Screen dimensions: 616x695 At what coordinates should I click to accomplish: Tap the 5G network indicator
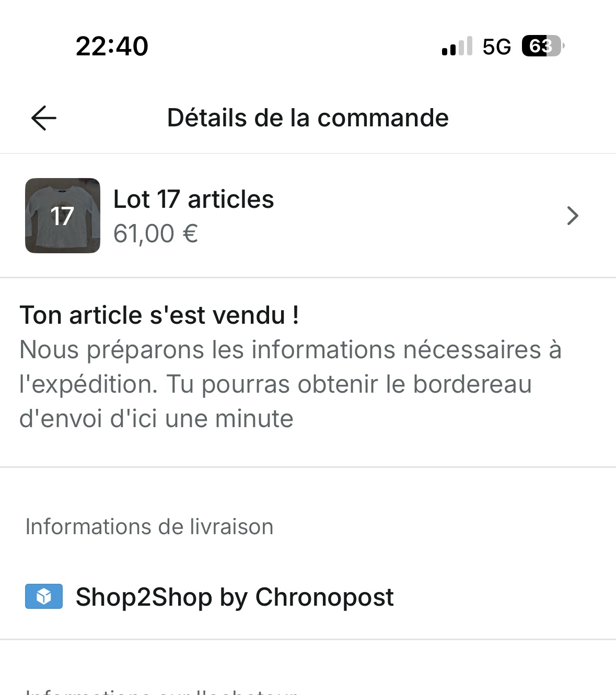(496, 46)
